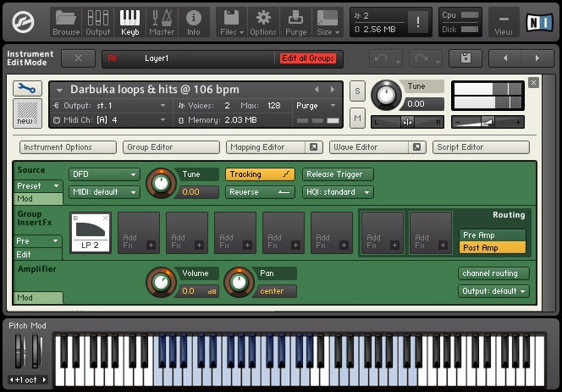Remove the LP 2 filter effect
This screenshot has height=392, width=562.
(x=105, y=218)
